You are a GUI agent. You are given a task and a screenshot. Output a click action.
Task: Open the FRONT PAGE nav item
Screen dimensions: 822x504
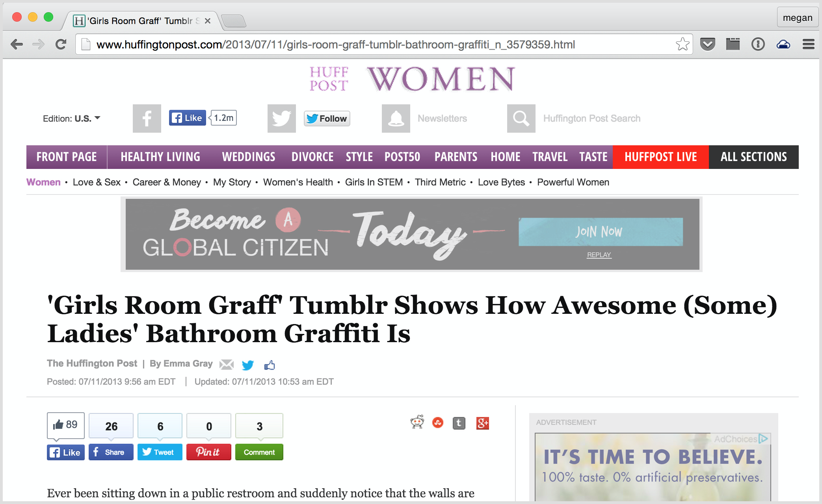point(67,157)
